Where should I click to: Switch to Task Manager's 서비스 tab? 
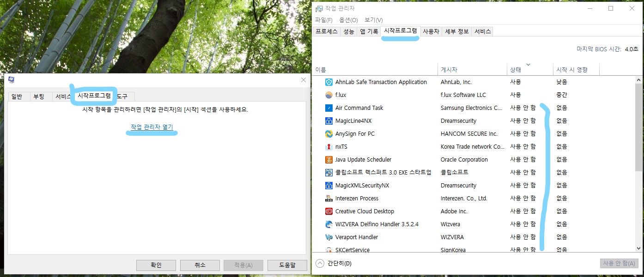click(483, 31)
